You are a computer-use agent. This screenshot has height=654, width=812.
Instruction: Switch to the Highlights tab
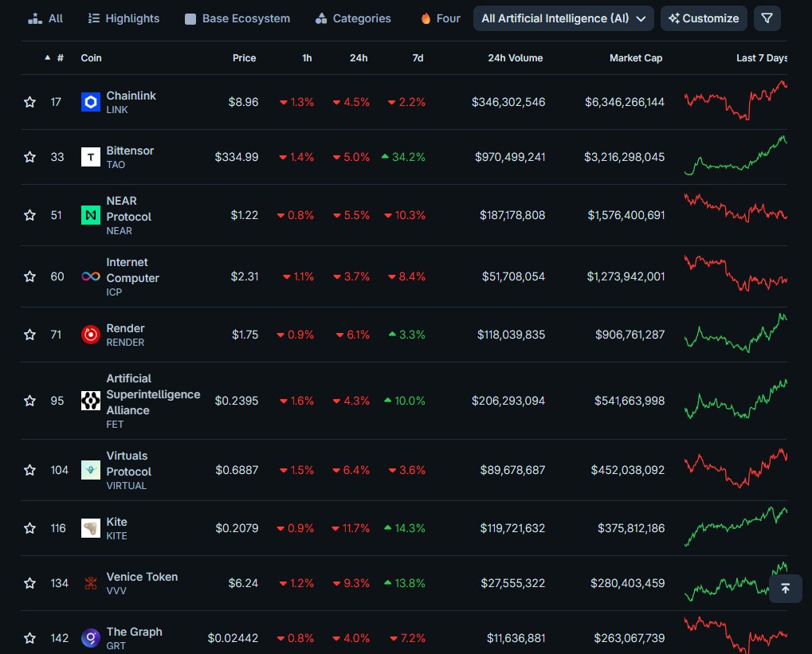click(x=124, y=18)
